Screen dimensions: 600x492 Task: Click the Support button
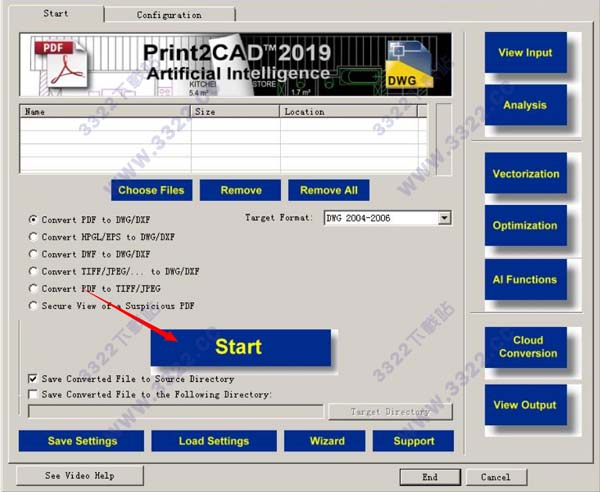(x=413, y=441)
